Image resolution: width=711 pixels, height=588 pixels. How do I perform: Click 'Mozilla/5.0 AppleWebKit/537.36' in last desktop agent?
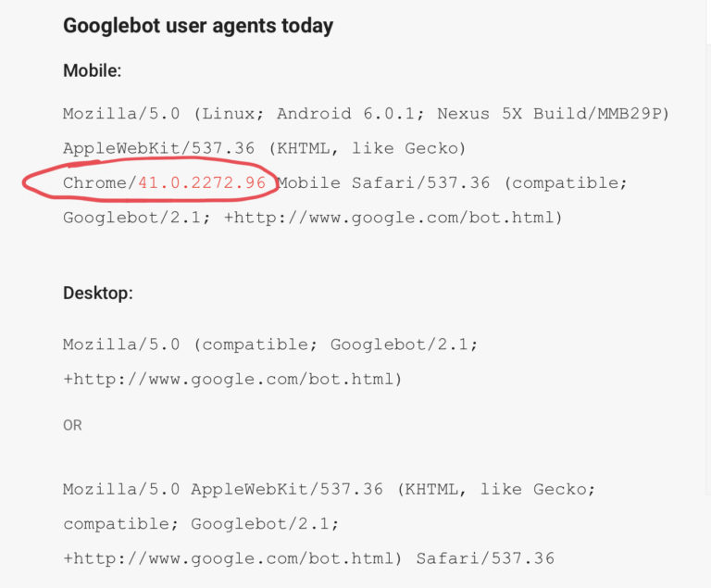[x=222, y=489]
